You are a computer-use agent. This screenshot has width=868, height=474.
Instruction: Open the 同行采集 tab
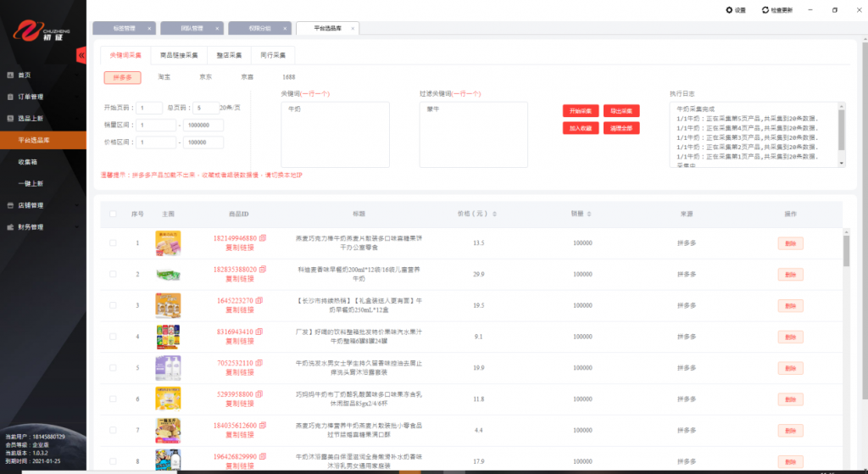pos(273,55)
